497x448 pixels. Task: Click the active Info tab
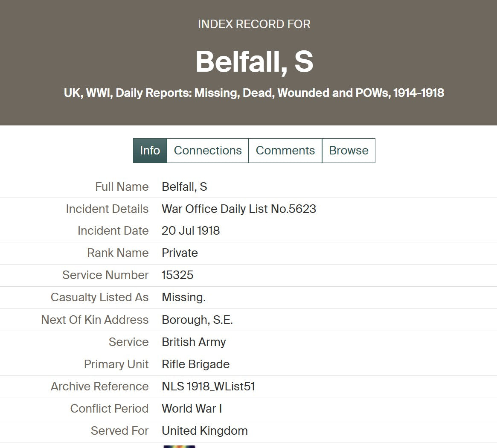[150, 151]
